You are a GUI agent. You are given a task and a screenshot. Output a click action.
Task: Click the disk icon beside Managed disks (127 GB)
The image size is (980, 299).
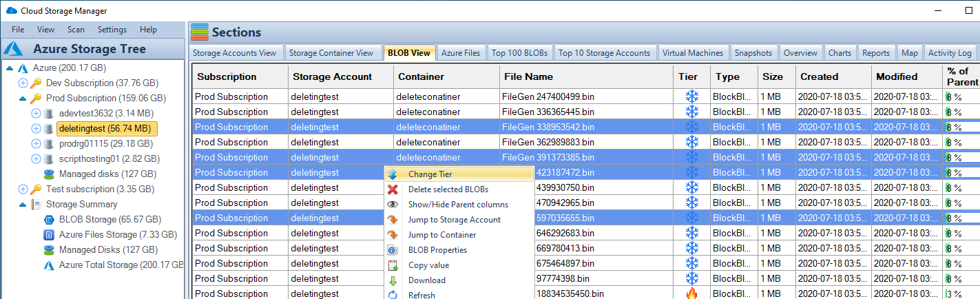49,174
